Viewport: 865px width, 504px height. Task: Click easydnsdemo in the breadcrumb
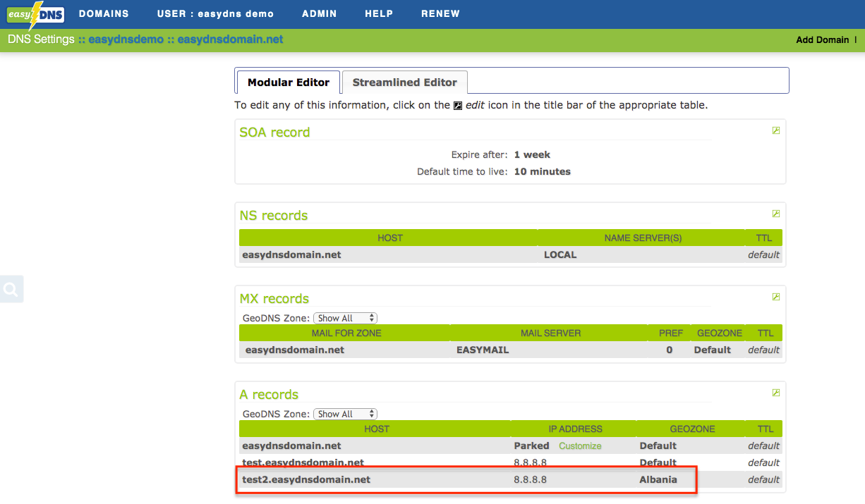pos(126,39)
